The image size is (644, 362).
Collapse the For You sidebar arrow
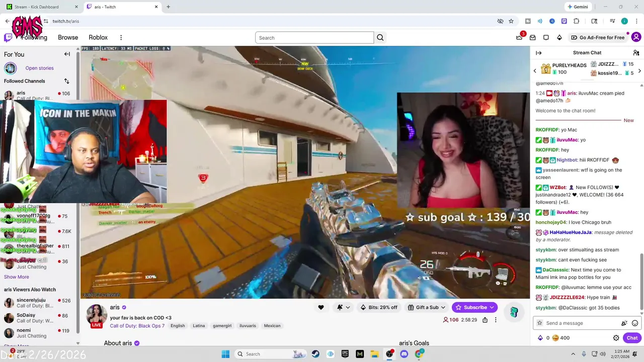tap(67, 54)
